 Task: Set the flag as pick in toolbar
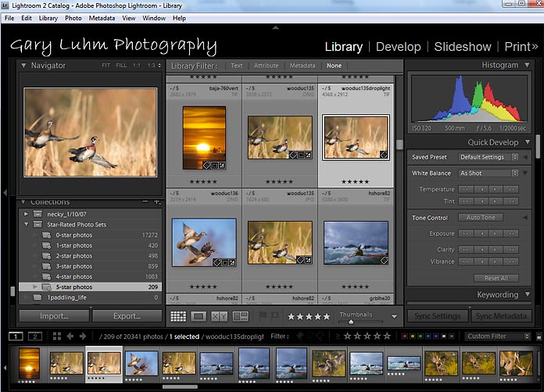click(263, 315)
